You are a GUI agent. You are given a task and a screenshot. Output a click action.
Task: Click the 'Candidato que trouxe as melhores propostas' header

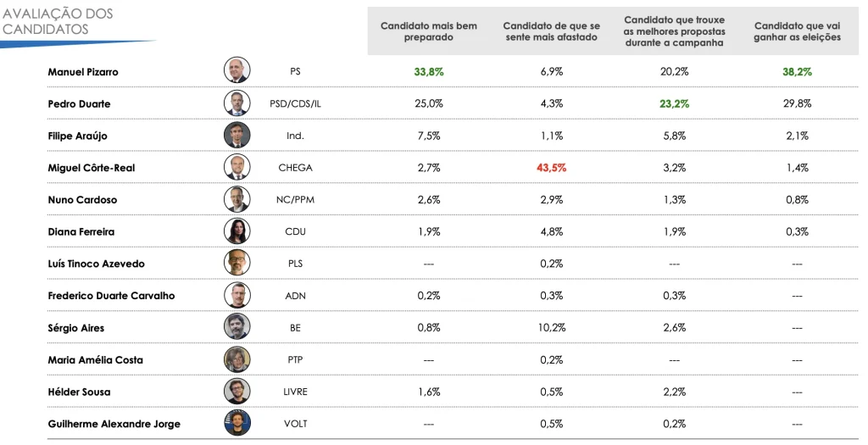674,31
